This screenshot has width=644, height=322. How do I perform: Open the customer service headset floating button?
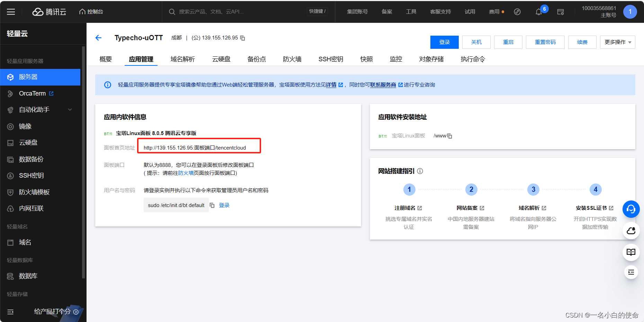pos(631,209)
